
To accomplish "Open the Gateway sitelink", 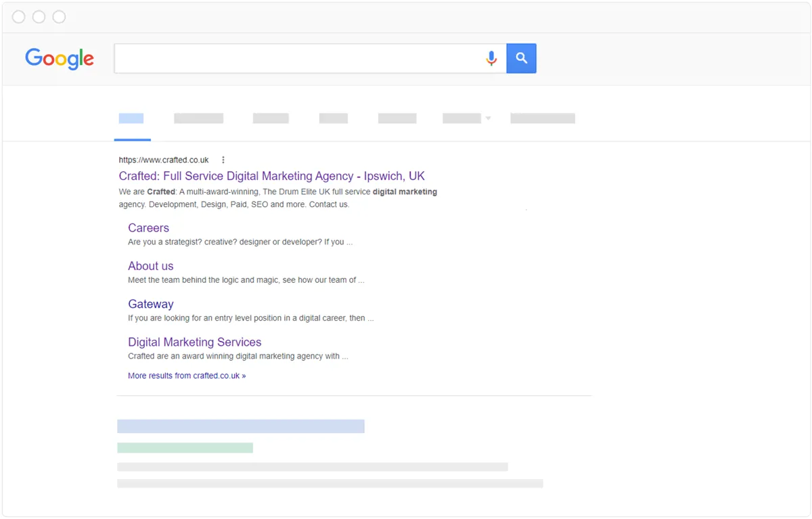I will click(x=151, y=304).
